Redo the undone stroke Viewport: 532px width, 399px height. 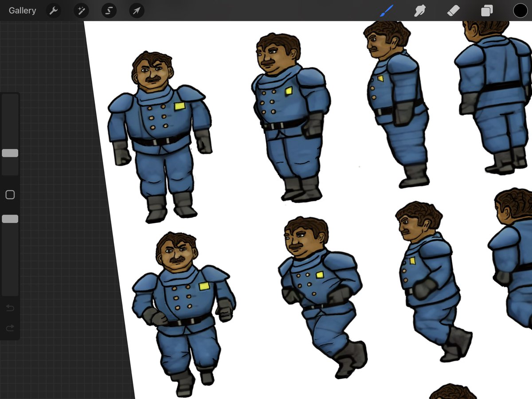[10, 328]
